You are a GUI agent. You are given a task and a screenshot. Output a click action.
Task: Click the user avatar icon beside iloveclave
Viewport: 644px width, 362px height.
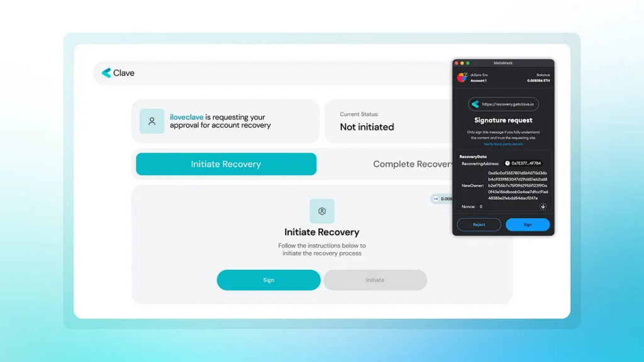click(x=152, y=121)
